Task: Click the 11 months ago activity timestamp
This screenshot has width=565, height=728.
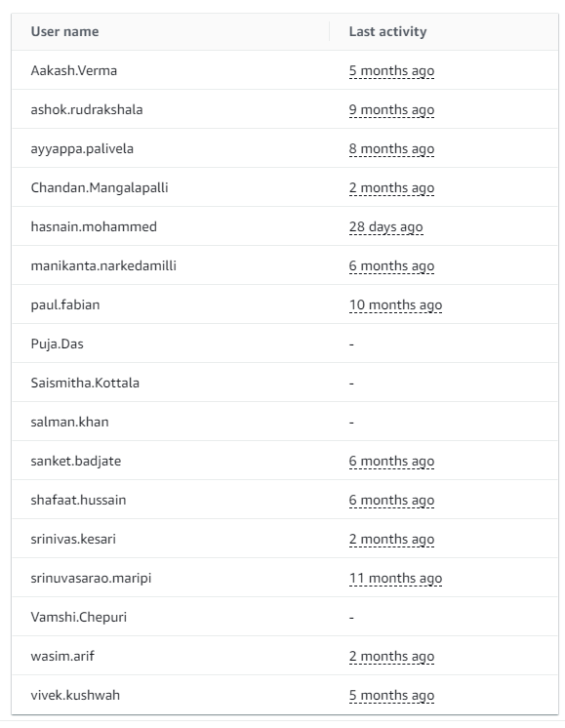Action: pyautogui.click(x=395, y=578)
